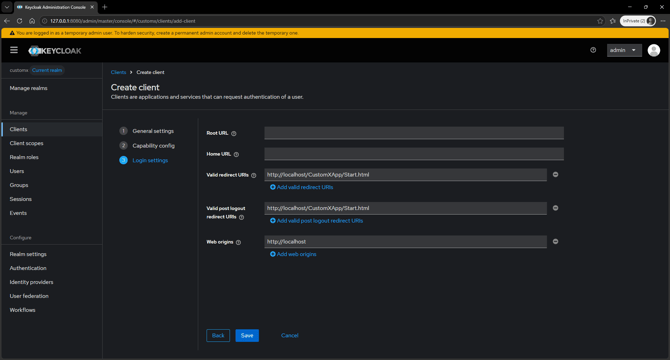This screenshot has height=360, width=670.
Task: Click the Web origins input field
Action: [406, 242]
